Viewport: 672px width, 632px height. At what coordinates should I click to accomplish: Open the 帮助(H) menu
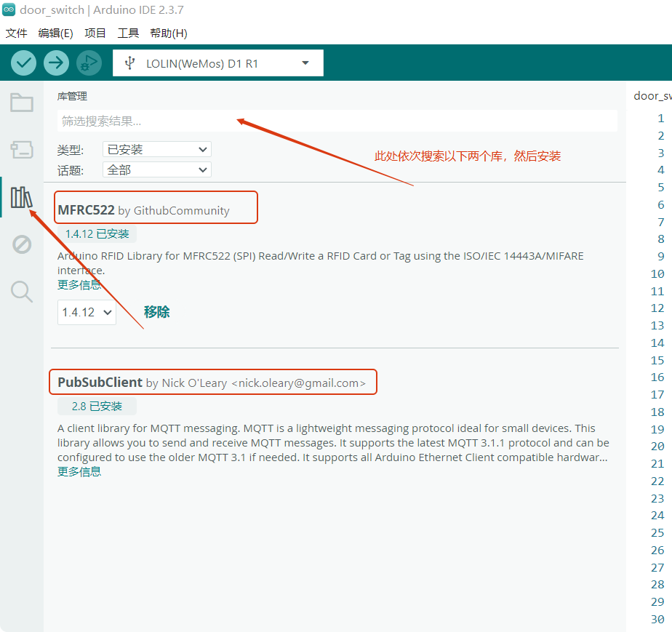(168, 33)
